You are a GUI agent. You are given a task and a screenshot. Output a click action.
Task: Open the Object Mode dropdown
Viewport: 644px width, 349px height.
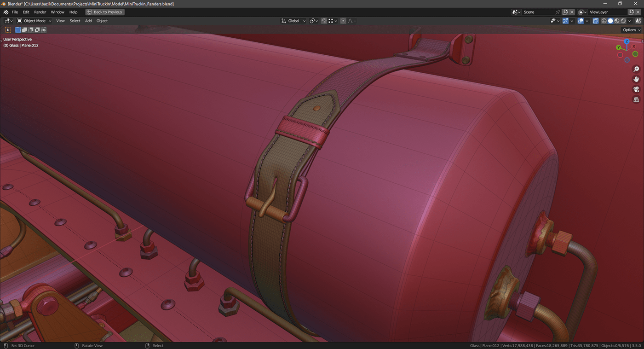34,21
